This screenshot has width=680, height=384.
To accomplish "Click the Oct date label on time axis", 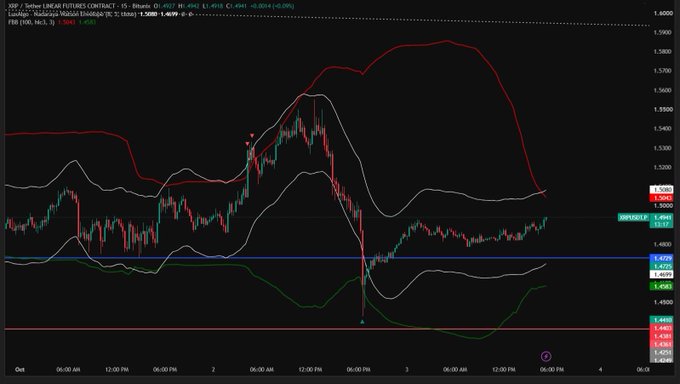I will [20, 370].
